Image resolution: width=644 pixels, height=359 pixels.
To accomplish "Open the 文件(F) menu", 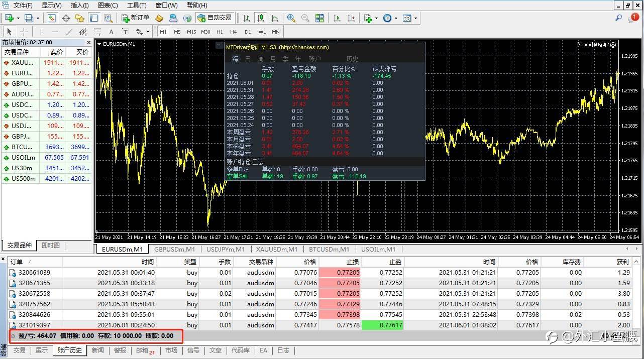I will pyautogui.click(x=23, y=5).
